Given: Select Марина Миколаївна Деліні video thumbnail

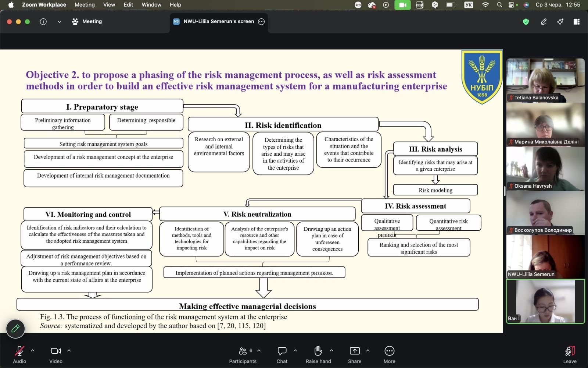Looking at the screenshot, I should pyautogui.click(x=545, y=124).
